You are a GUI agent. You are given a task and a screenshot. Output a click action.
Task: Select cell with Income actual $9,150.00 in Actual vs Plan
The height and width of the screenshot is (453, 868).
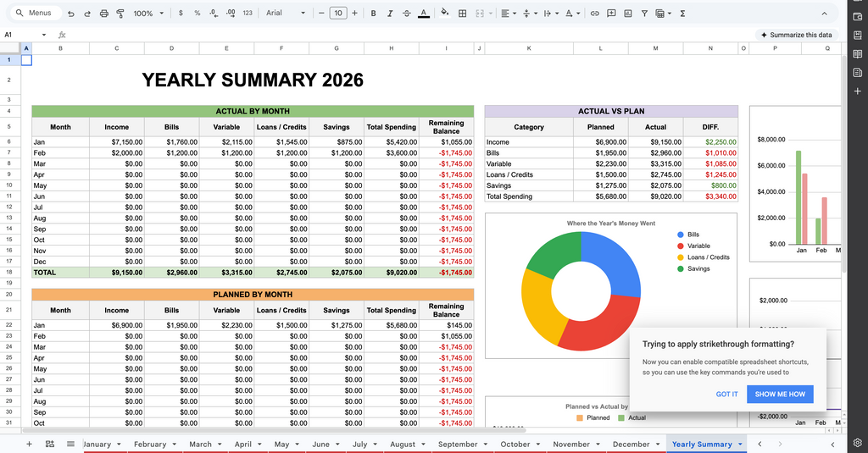pos(655,142)
